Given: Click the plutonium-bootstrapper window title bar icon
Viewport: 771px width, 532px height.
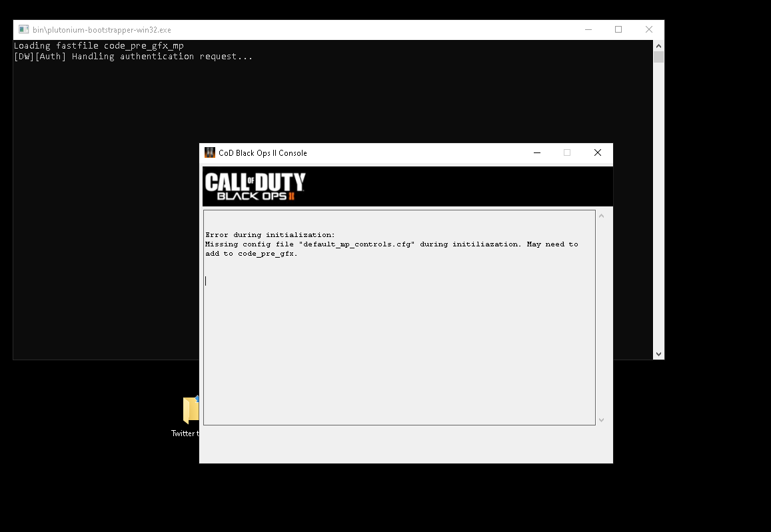Looking at the screenshot, I should [x=23, y=30].
